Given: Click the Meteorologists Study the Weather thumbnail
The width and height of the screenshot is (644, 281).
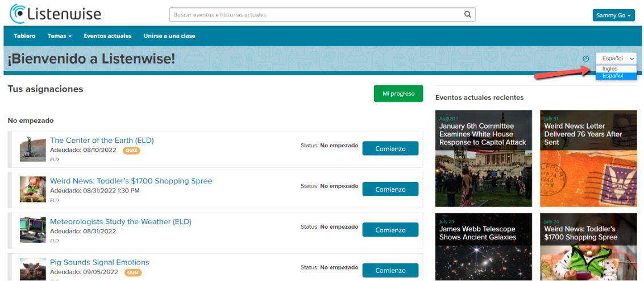Looking at the screenshot, I should point(33,230).
